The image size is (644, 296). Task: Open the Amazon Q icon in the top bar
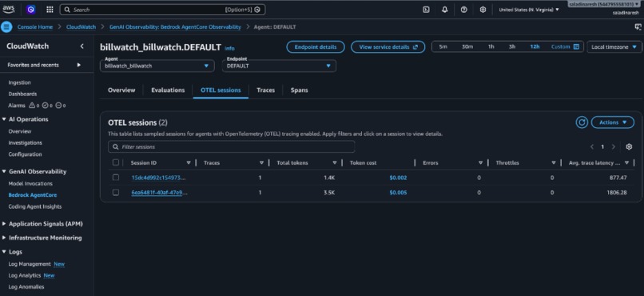coord(31,10)
